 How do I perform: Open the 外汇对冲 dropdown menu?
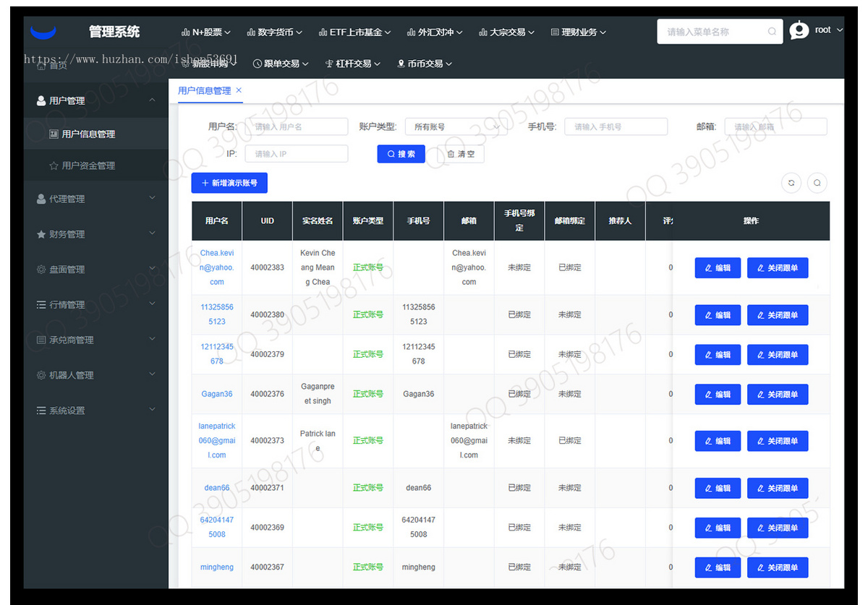coord(435,33)
